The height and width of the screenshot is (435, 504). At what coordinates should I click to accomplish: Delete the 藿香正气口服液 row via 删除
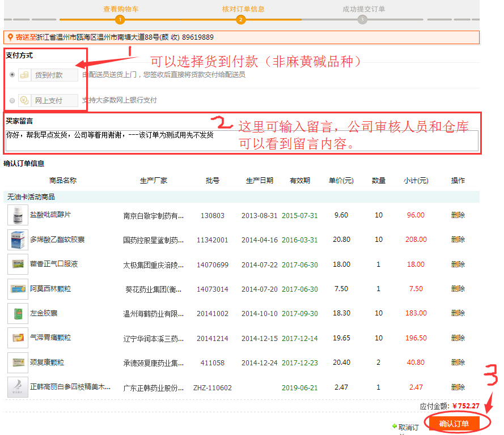coord(458,264)
